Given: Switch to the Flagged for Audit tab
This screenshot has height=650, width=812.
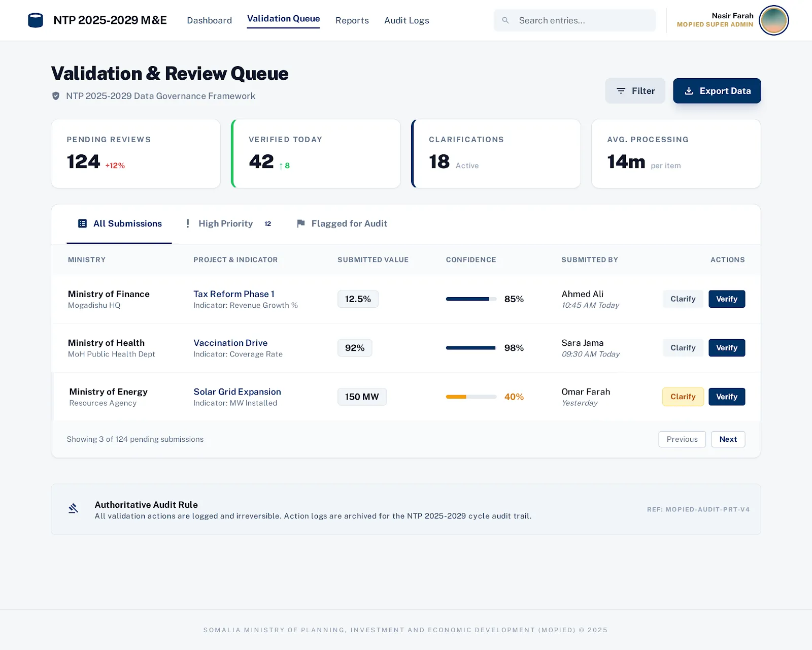Looking at the screenshot, I should (x=349, y=223).
